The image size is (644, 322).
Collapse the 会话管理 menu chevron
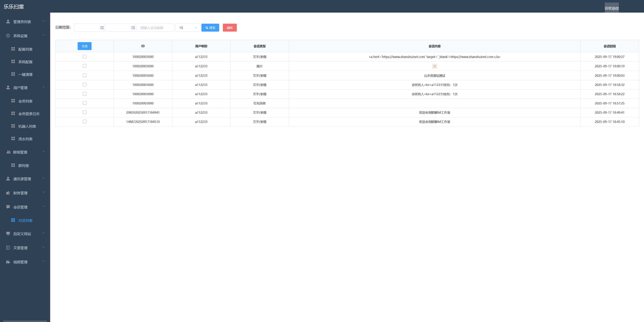tap(43, 206)
